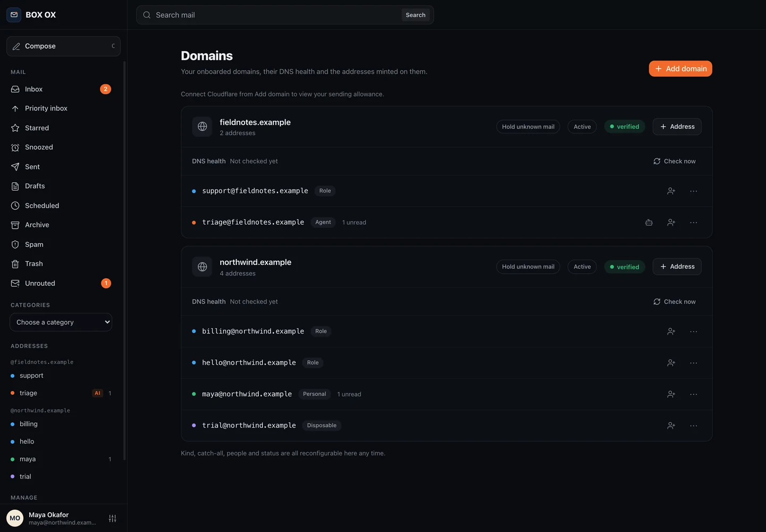Add a person to hello@northwind.example
Image resolution: width=766 pixels, height=532 pixels.
671,363
